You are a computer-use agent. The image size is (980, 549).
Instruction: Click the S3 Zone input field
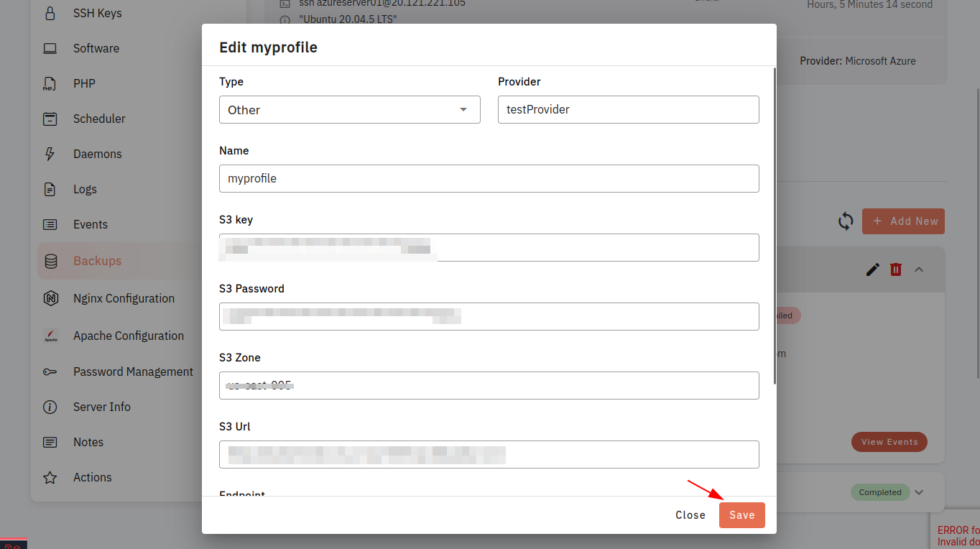click(x=489, y=386)
